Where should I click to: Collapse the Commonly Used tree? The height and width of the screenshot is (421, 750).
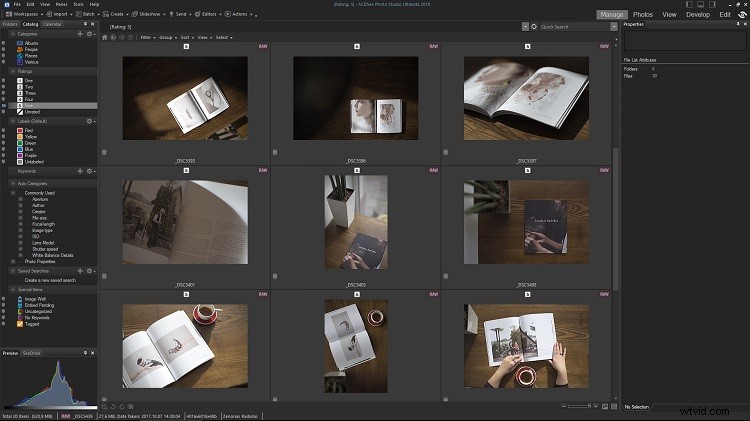point(13,193)
